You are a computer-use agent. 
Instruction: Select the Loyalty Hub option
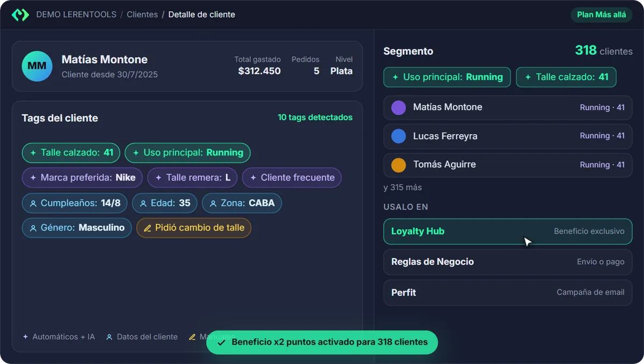pos(508,232)
